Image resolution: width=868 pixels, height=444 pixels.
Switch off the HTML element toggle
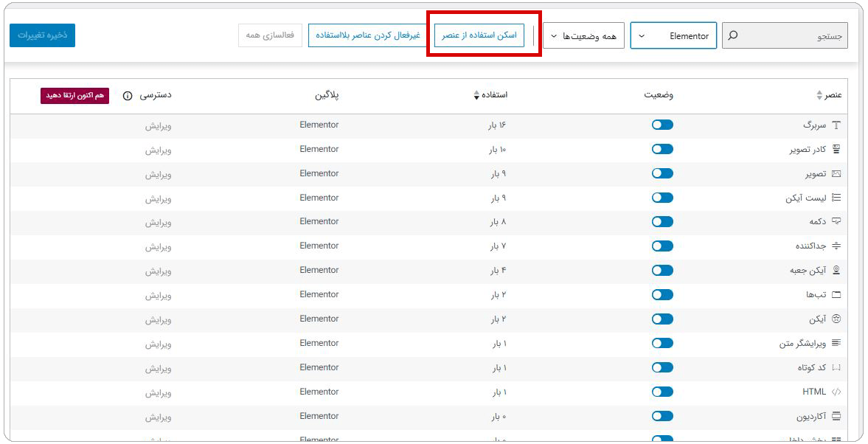click(662, 392)
